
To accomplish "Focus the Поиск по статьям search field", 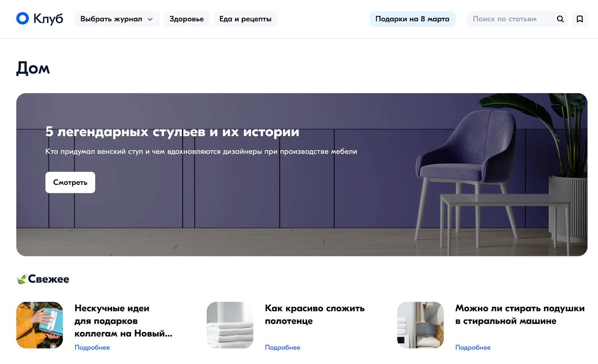I will [x=517, y=19].
